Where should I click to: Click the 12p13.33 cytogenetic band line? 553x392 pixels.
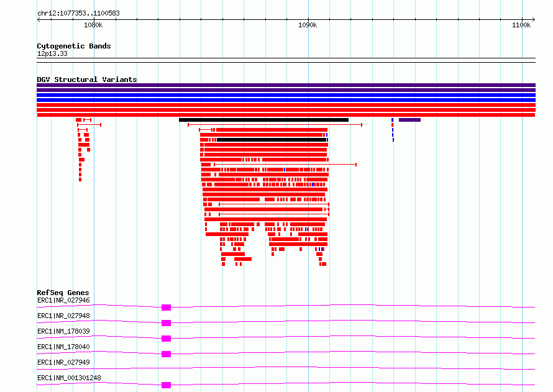point(286,60)
